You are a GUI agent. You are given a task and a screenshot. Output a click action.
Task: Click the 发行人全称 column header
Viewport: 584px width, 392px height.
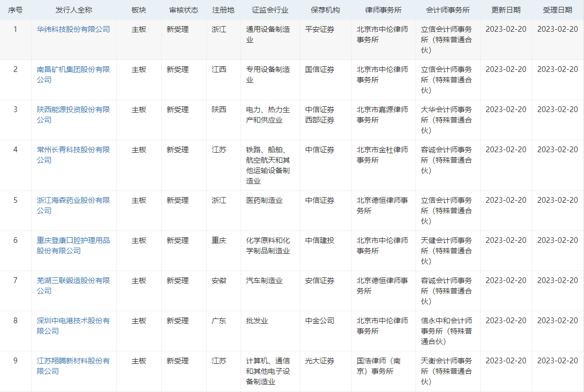[x=74, y=10]
